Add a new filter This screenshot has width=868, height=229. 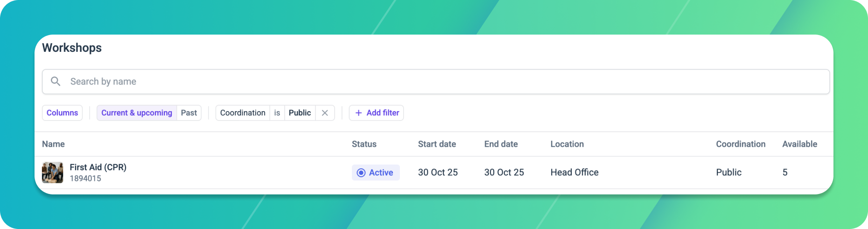point(377,113)
